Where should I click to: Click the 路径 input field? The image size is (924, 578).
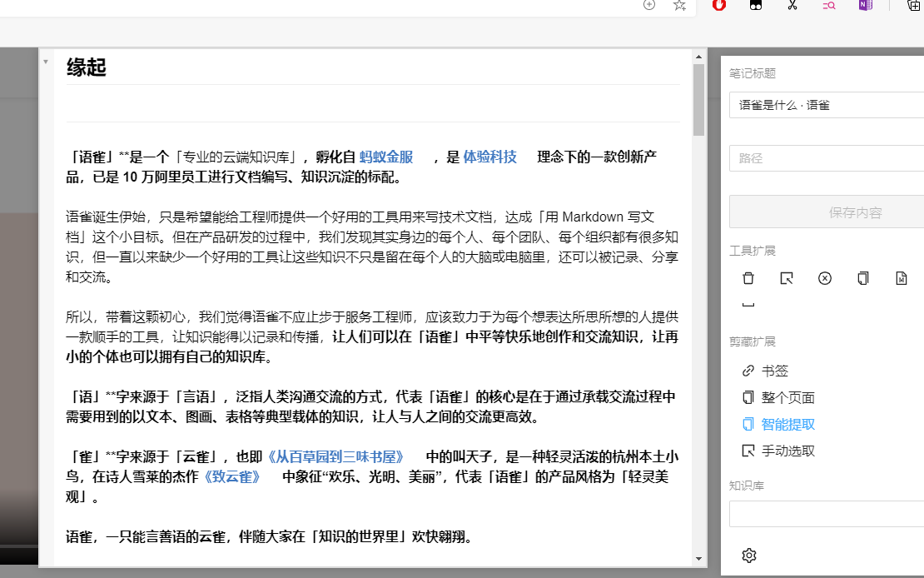click(827, 158)
